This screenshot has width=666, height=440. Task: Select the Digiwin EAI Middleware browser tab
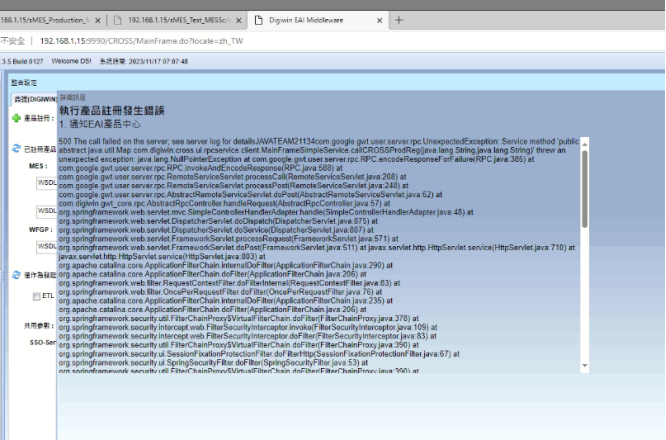(310, 19)
